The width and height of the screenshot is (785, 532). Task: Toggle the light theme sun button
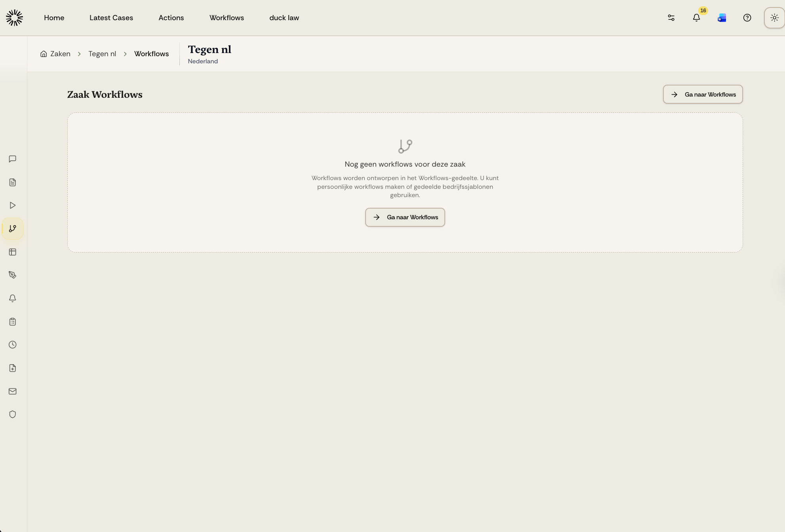[x=774, y=18]
